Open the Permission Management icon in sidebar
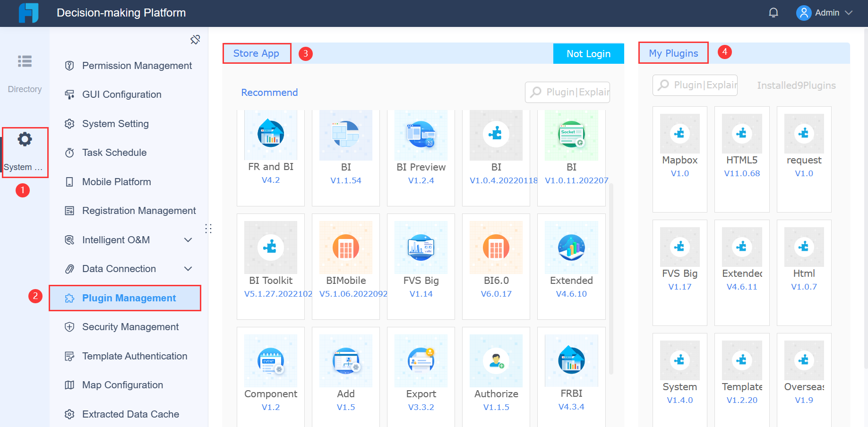Image resolution: width=868 pixels, height=427 pixels. click(x=70, y=65)
